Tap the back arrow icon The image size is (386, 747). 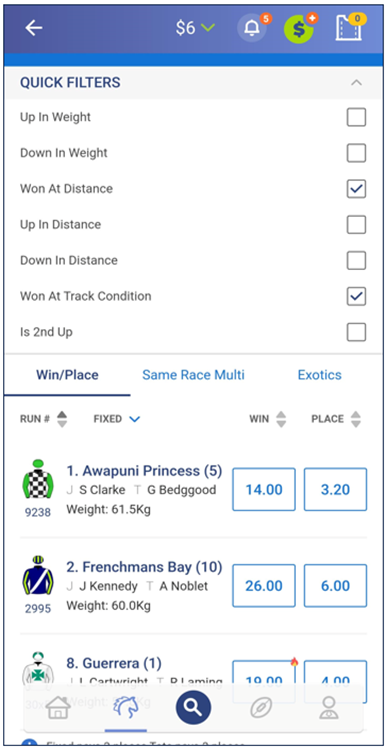(34, 28)
